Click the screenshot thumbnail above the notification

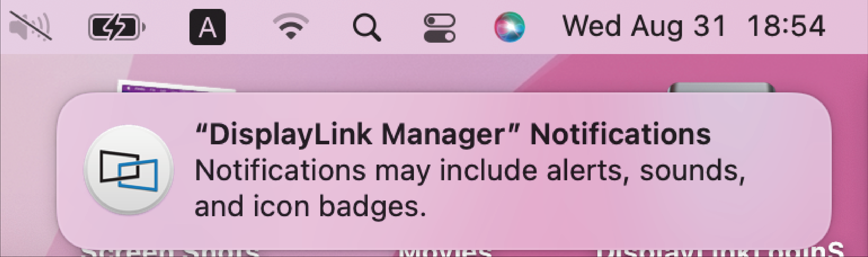175,87
